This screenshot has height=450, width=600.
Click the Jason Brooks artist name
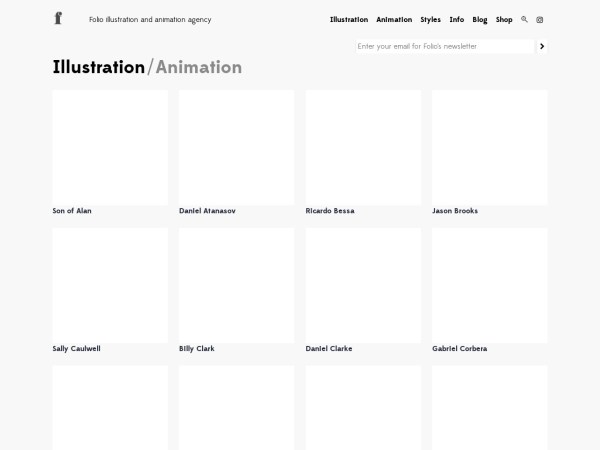coord(455,211)
